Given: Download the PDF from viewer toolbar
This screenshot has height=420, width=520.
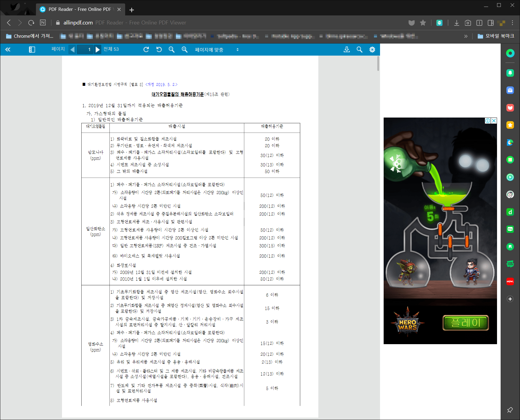Looking at the screenshot, I should [347, 50].
